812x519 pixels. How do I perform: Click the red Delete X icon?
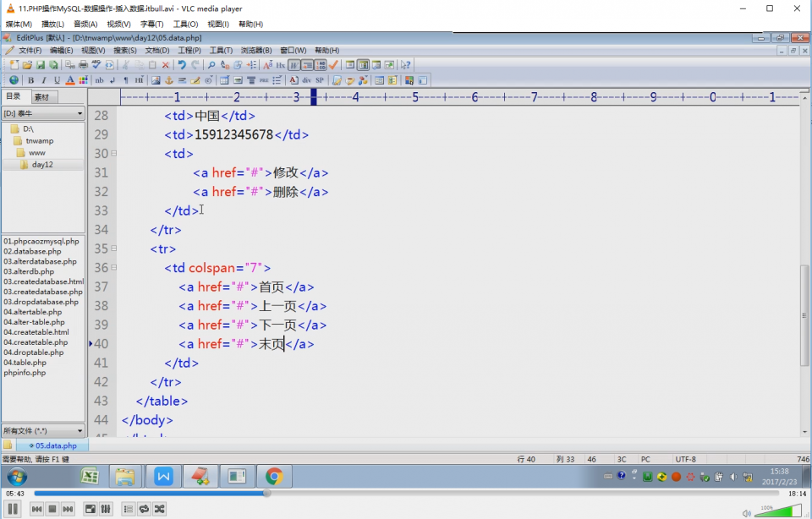pyautogui.click(x=165, y=65)
